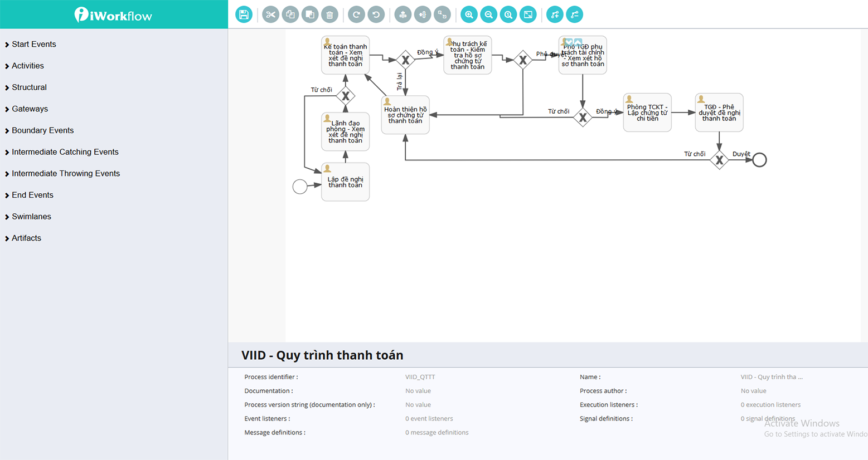Zoom out of the diagram
The width and height of the screenshot is (868, 460).
[x=488, y=14]
